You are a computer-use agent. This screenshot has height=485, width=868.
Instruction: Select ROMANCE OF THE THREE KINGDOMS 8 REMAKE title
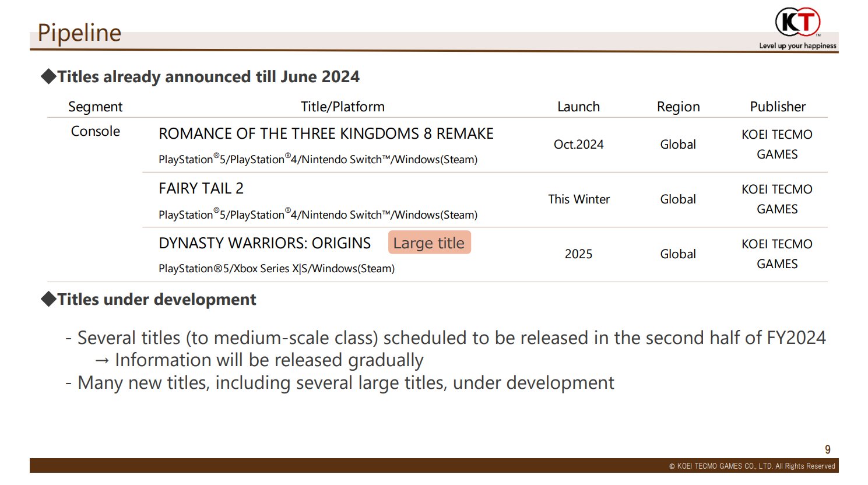[326, 133]
